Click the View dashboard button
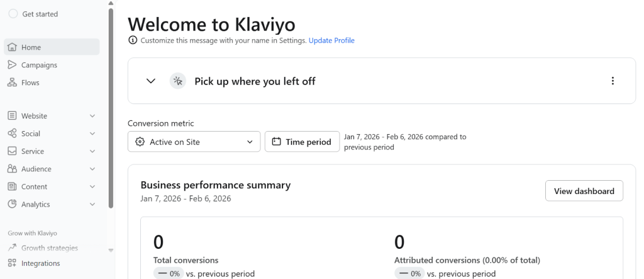Screen dimensions: 644x279 coord(584,191)
